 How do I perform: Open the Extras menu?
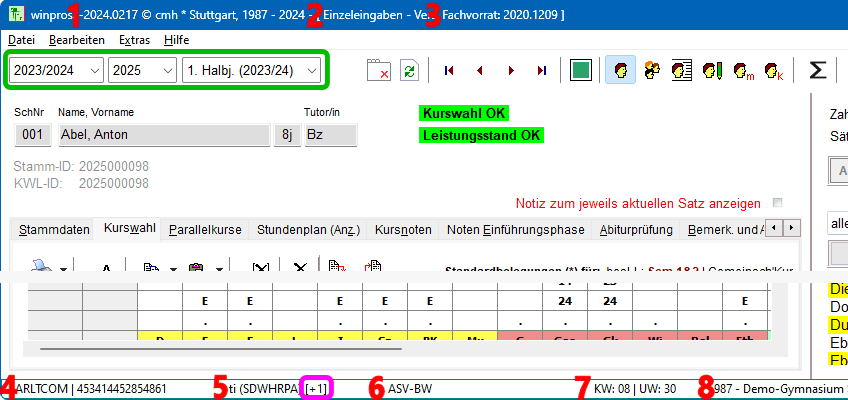[x=134, y=39]
